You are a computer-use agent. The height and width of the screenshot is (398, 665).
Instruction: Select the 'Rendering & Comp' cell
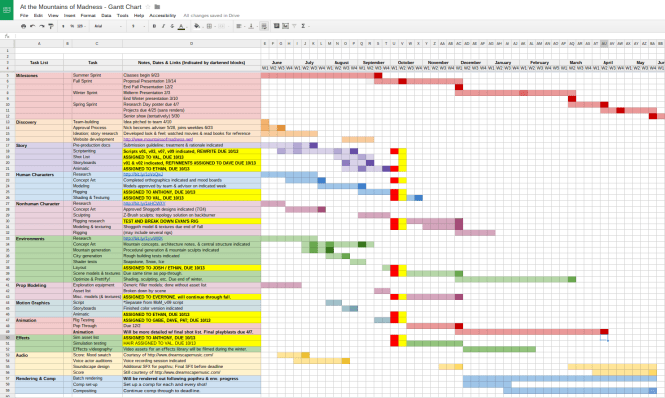coord(39,378)
